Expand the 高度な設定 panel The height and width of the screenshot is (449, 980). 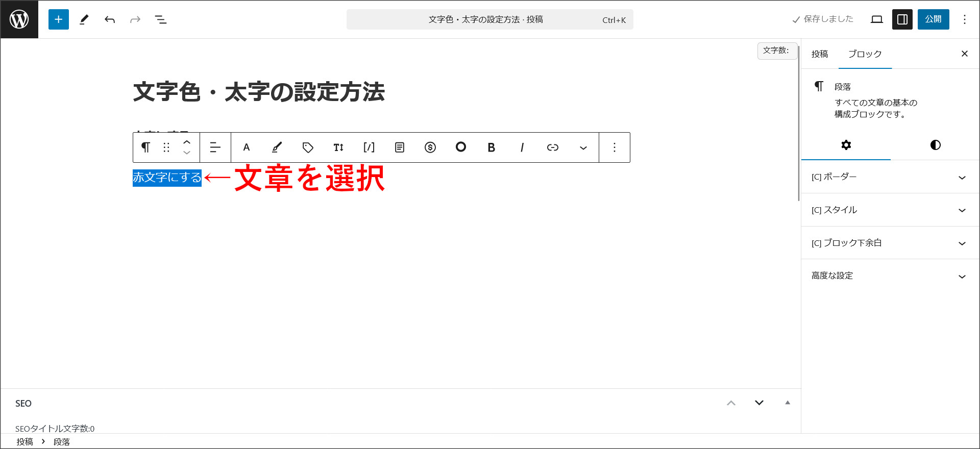tap(890, 276)
